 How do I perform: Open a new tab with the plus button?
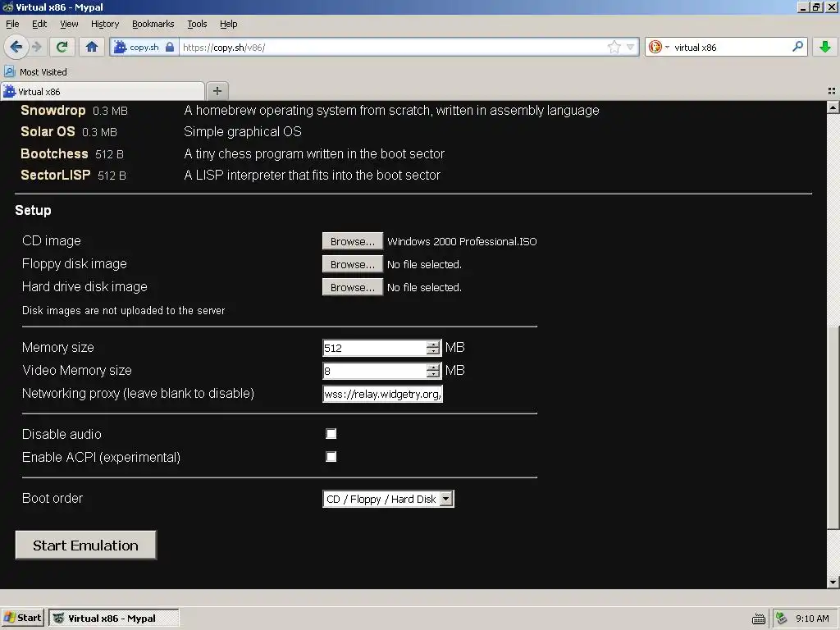pyautogui.click(x=217, y=91)
